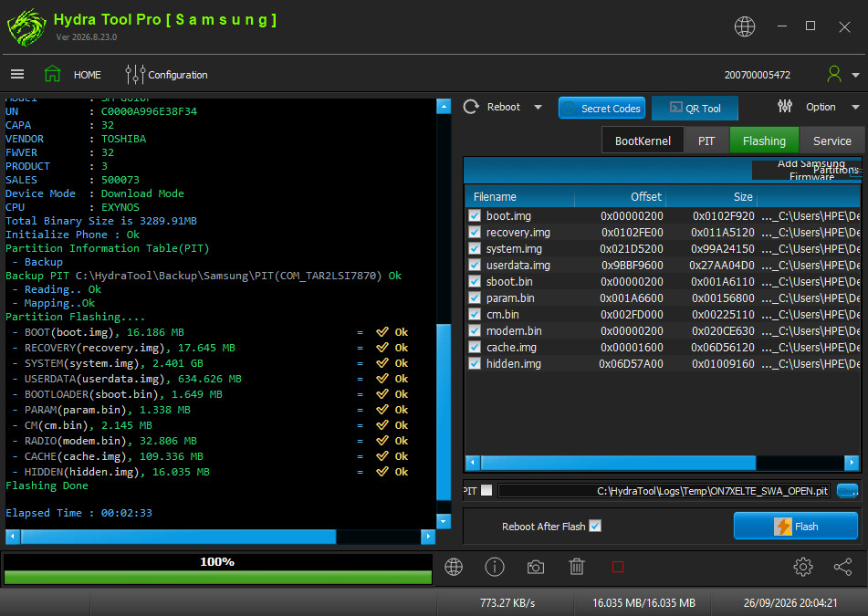This screenshot has height=616, width=868.
Task: Uncheck the param.bin checkbox
Action: pyautogui.click(x=475, y=298)
